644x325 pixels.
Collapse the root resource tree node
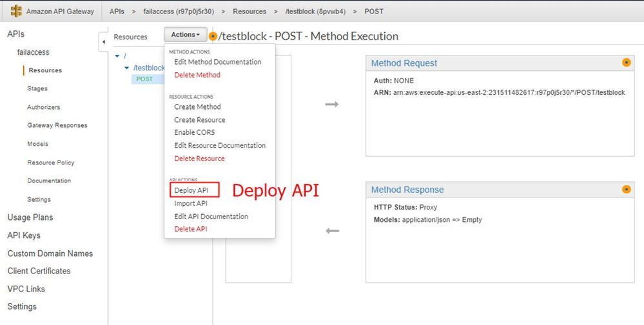[x=117, y=56]
